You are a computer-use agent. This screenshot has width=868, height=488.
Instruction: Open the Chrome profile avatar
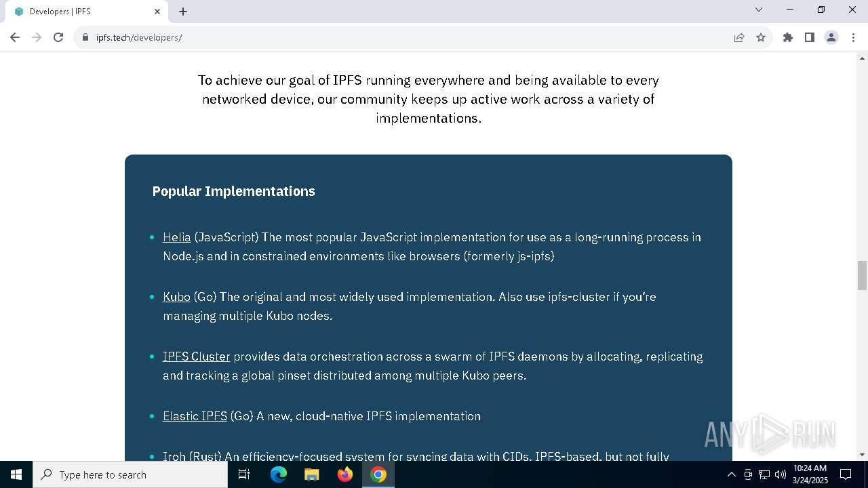pos(831,37)
